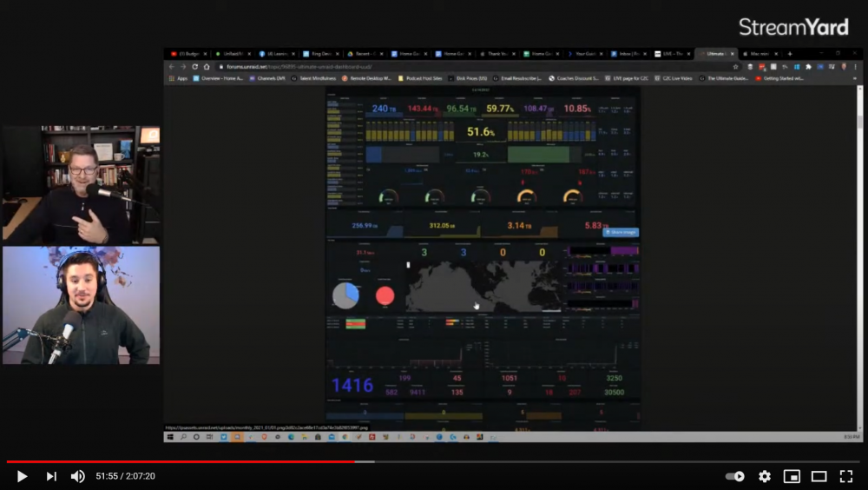This screenshot has height=490, width=868.
Task: Go to the browser home page
Action: 207,67
